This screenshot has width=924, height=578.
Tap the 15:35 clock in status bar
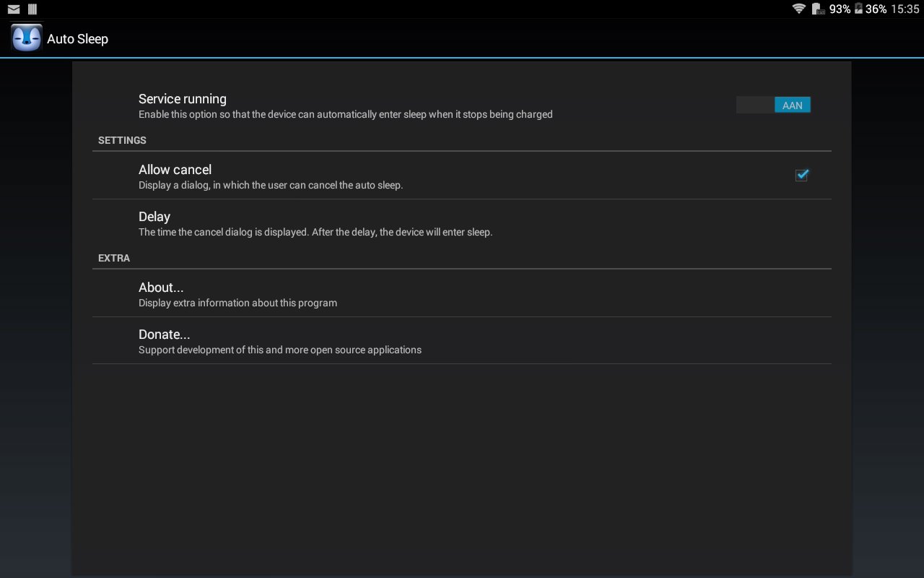pyautogui.click(x=905, y=9)
